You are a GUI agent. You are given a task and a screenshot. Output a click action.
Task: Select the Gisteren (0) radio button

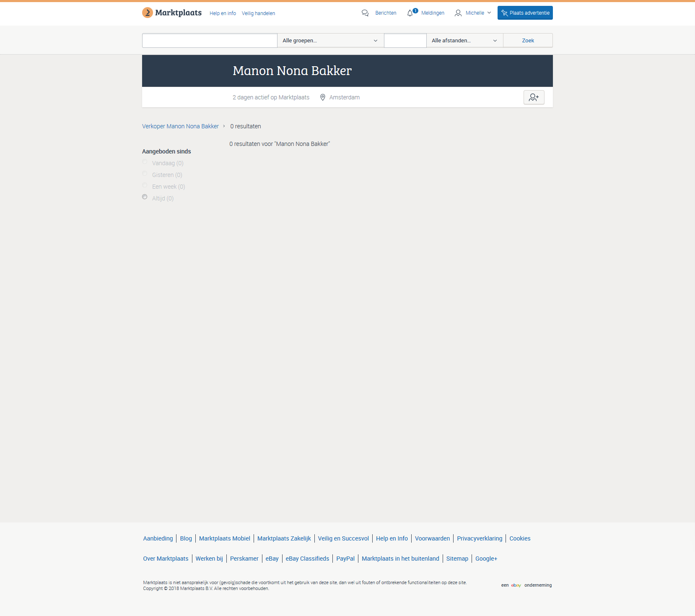coord(145,174)
